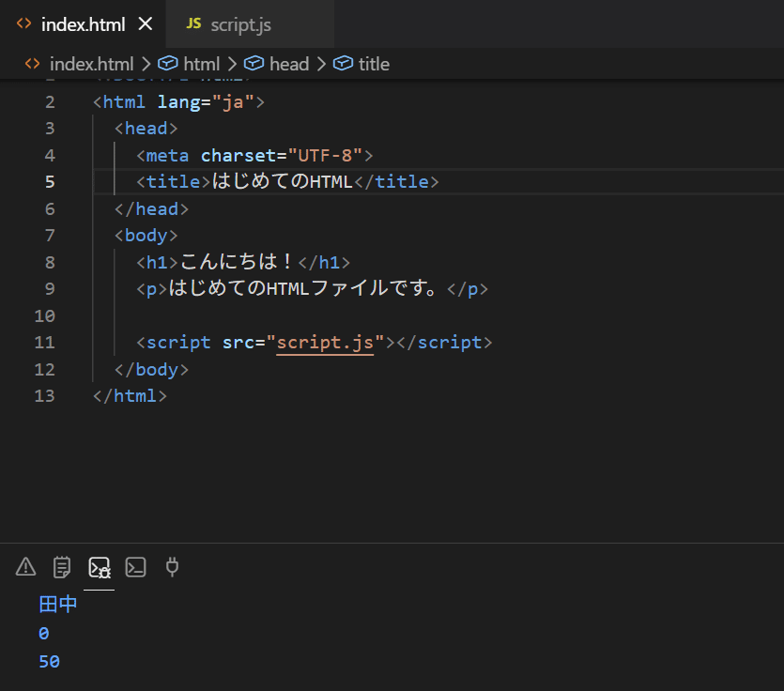The image size is (784, 691).
Task: Close the index.html tab
Action: pos(146,24)
